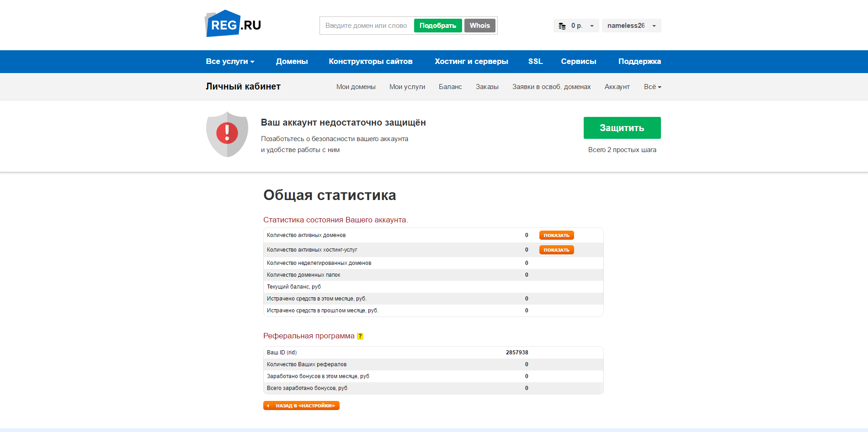Select Хостинг и серверы in navigation

click(471, 61)
